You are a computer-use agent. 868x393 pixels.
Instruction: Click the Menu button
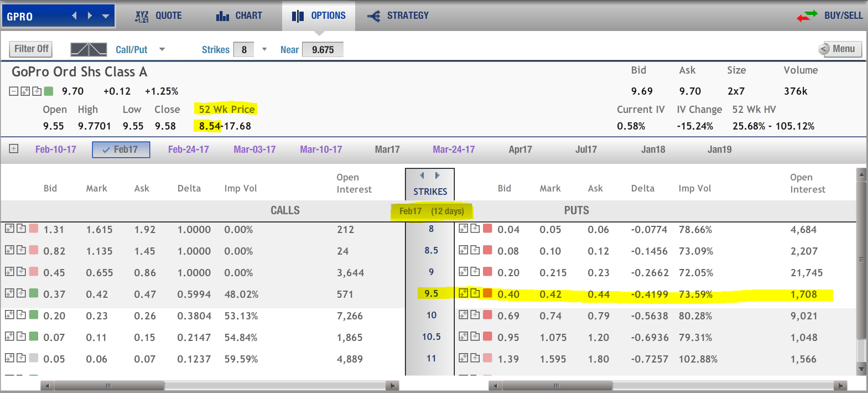pos(839,49)
